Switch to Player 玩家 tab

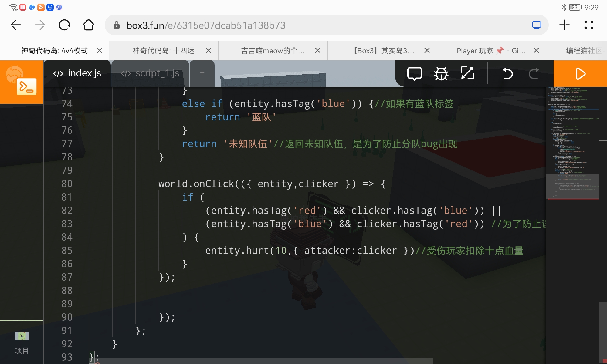point(491,51)
